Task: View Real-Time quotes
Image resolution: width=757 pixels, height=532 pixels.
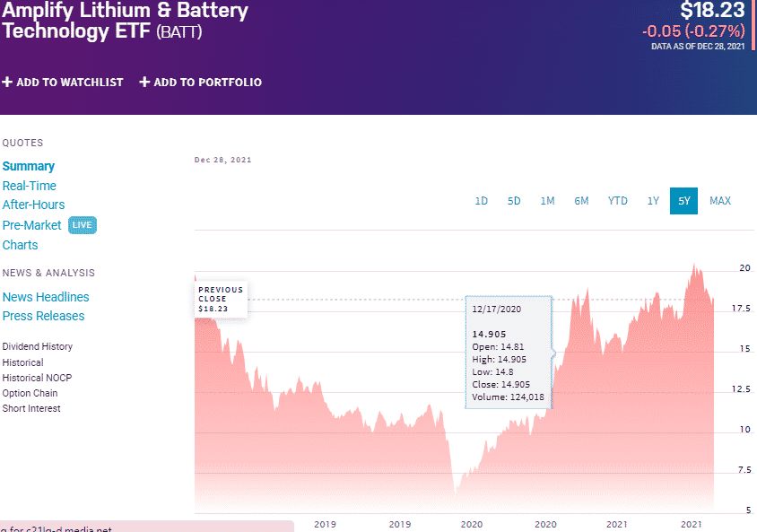Action: (x=29, y=186)
